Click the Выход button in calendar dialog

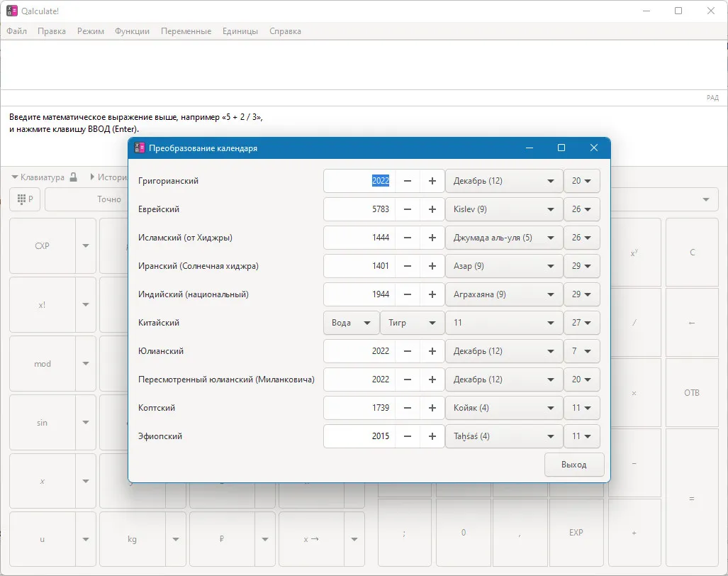[574, 465]
